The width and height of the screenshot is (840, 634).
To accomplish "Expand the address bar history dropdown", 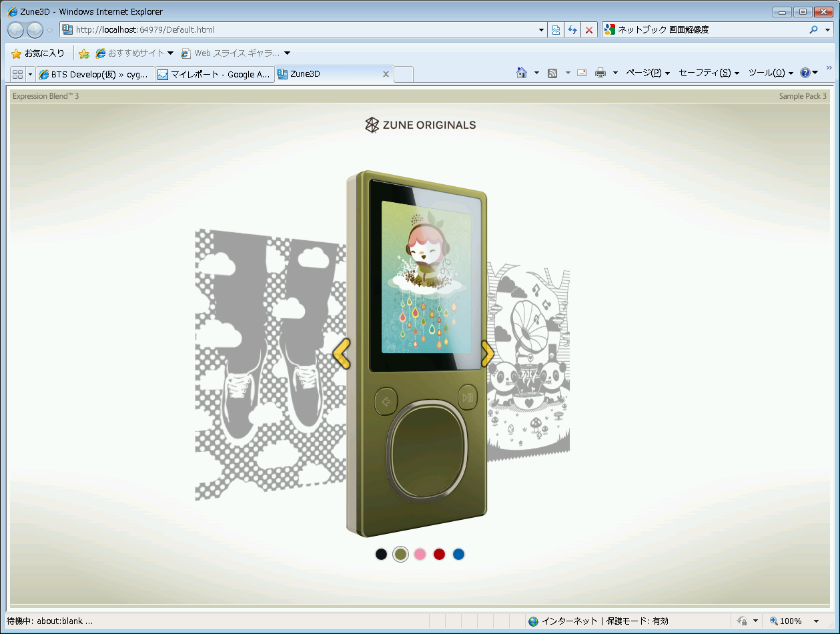I will click(x=541, y=30).
